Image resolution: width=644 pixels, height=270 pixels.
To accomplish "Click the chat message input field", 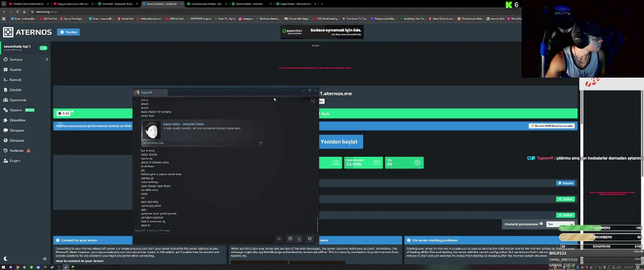I will 205,239.
